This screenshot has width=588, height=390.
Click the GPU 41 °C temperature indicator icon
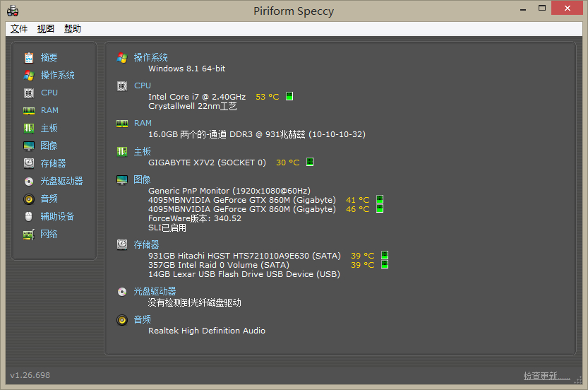coord(380,199)
